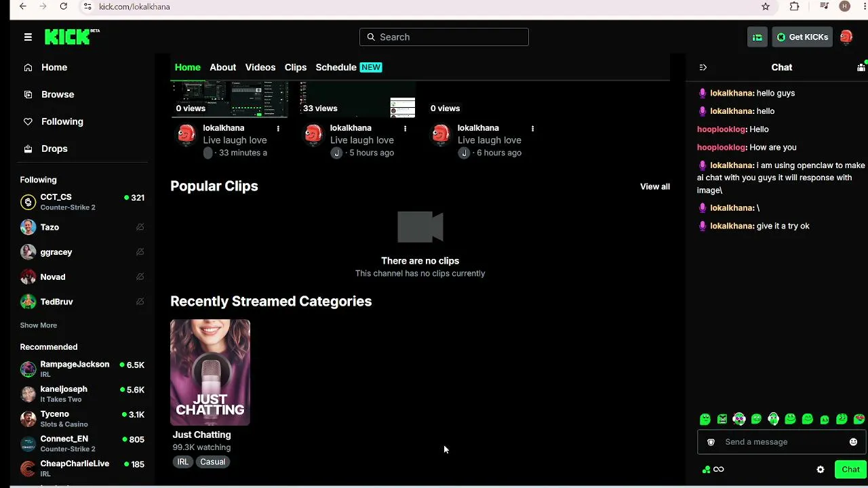The width and height of the screenshot is (868, 488).
Task: Click View all popular clips
Action: (x=655, y=186)
